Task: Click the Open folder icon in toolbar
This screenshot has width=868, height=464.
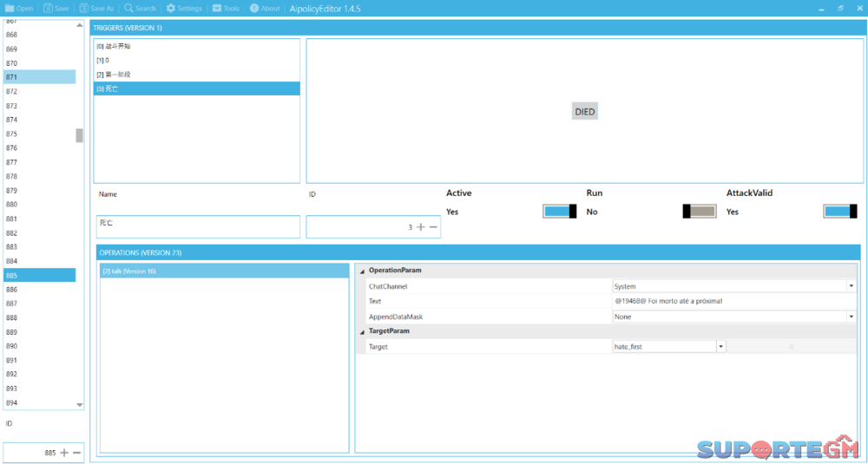Action: click(x=10, y=9)
